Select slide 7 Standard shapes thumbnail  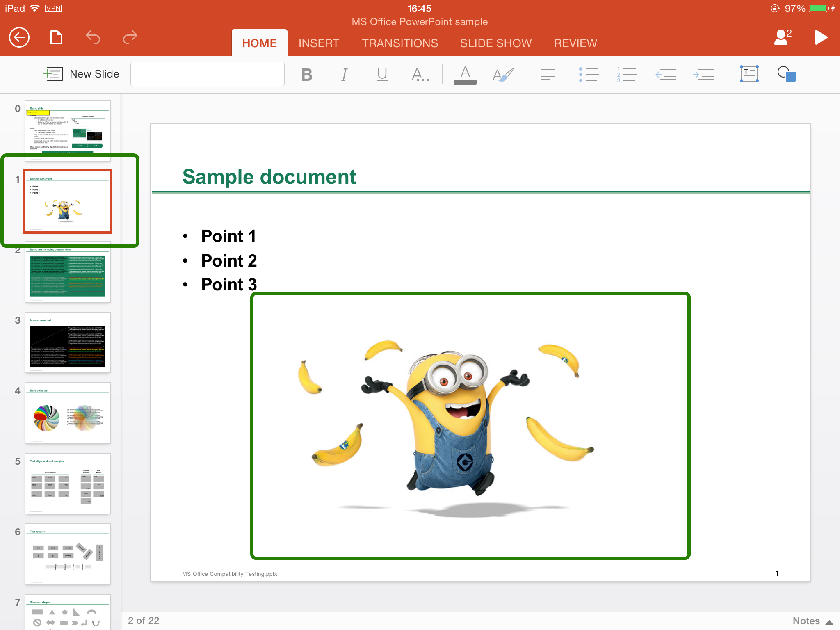(68, 612)
